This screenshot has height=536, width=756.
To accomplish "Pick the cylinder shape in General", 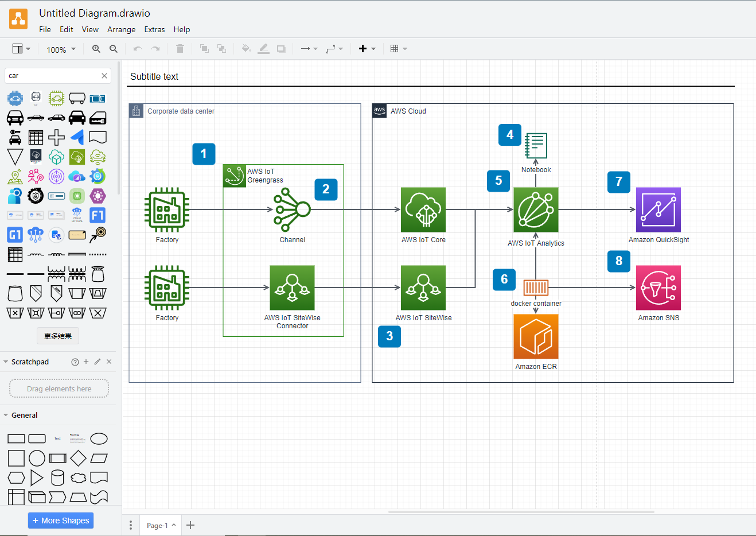I will click(57, 477).
